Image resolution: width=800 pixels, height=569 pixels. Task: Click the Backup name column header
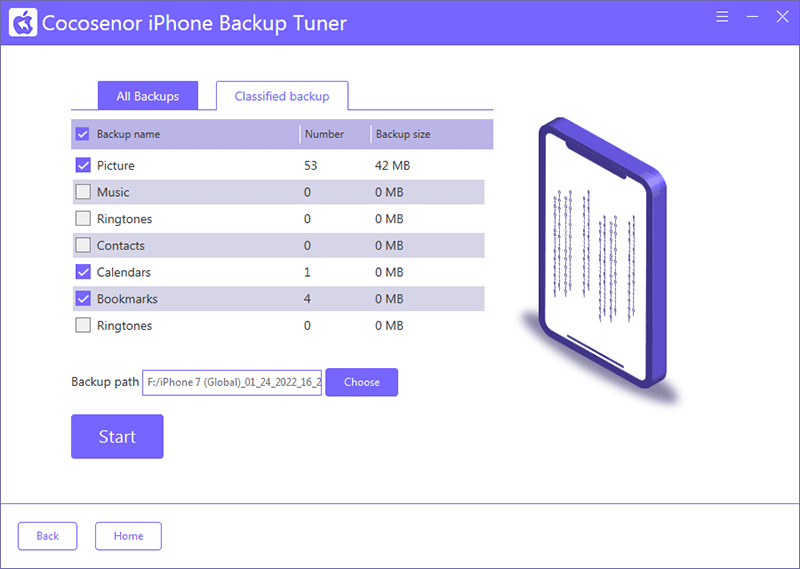click(129, 134)
